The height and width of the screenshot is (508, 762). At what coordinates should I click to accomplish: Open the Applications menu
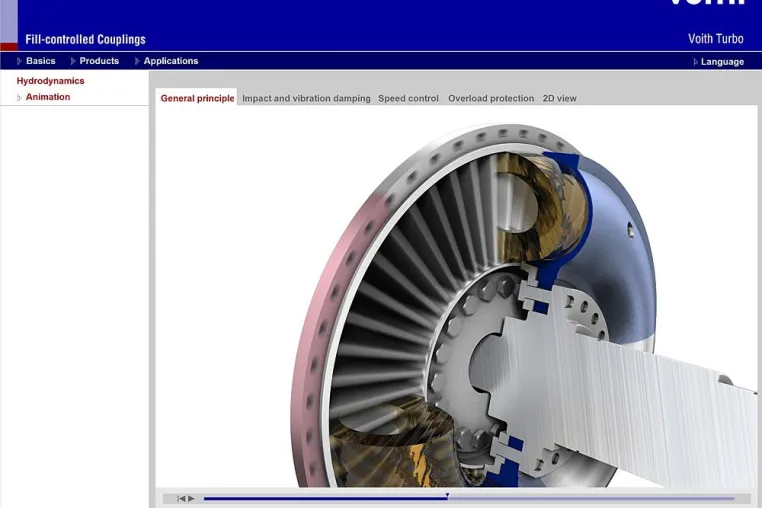[x=171, y=61]
